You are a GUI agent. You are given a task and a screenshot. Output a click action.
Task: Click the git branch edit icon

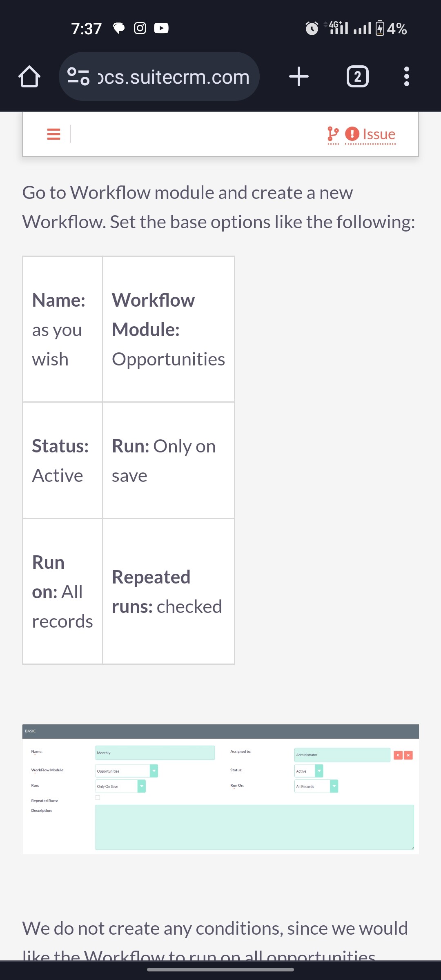click(333, 134)
